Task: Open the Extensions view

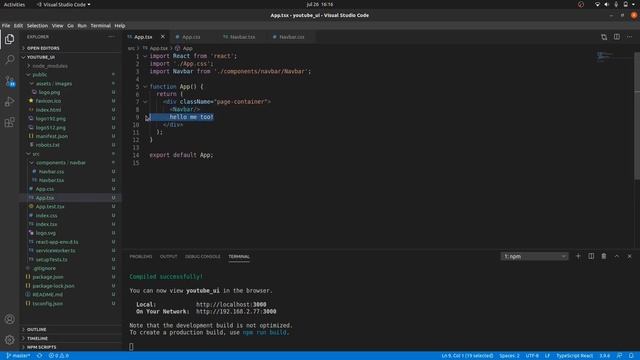Action: (x=9, y=122)
